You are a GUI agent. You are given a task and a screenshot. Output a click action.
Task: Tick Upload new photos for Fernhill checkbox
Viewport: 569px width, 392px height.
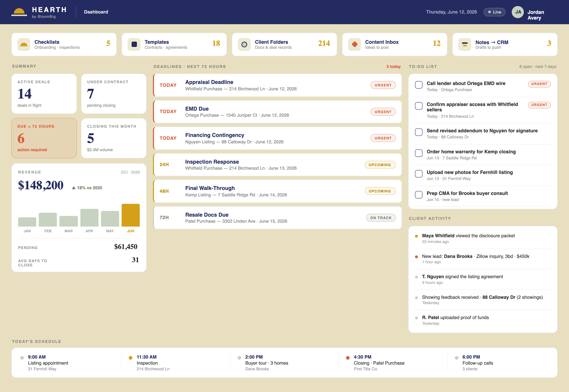point(419,174)
